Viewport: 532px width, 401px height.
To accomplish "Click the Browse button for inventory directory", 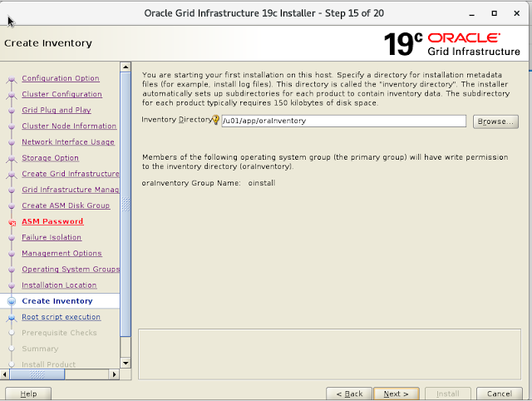I will (x=495, y=121).
